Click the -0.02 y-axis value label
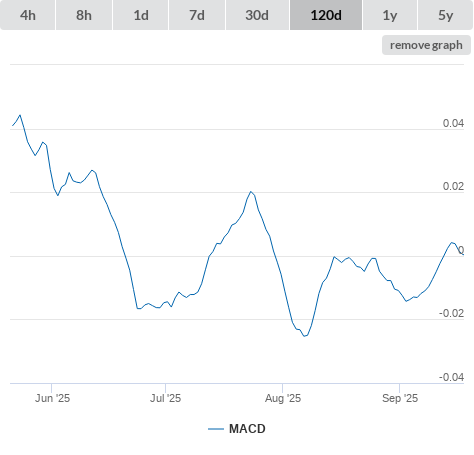This screenshot has height=455, width=474. (x=451, y=313)
